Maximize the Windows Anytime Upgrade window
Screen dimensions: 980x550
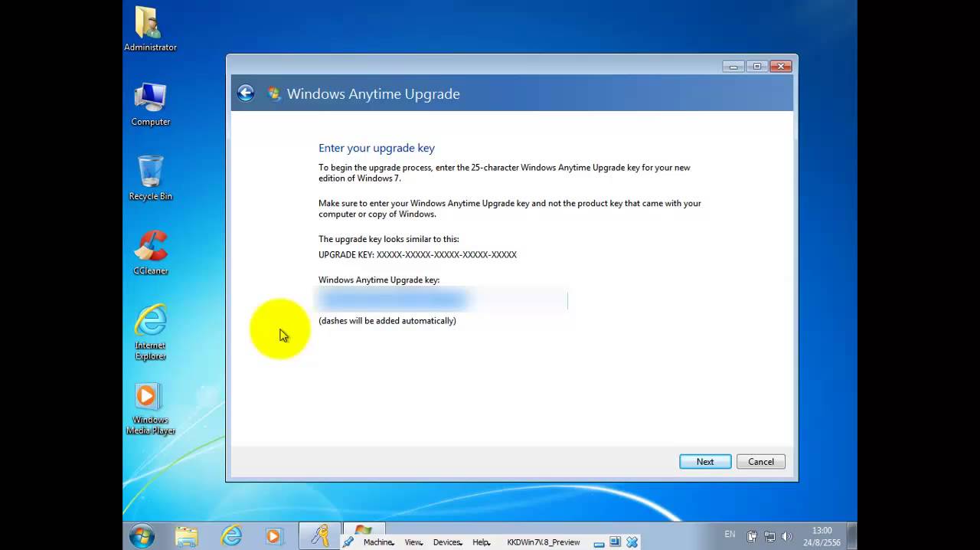tap(756, 67)
